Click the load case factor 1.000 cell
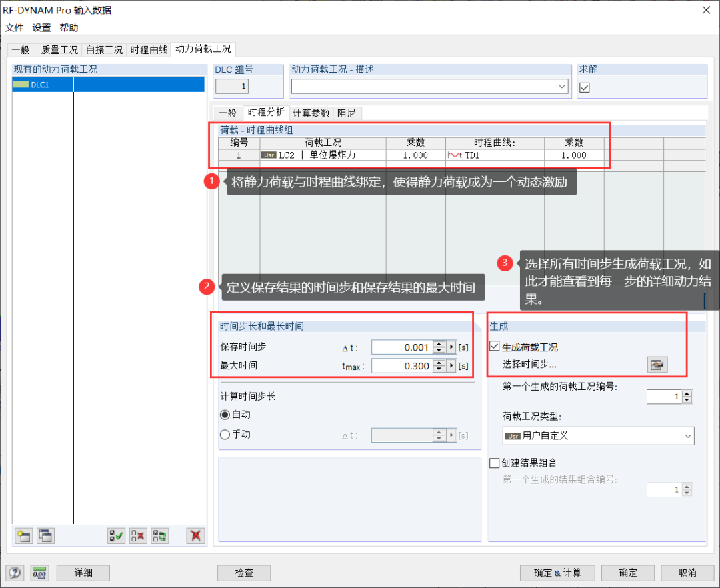Image resolution: width=720 pixels, height=588 pixels. click(415, 155)
